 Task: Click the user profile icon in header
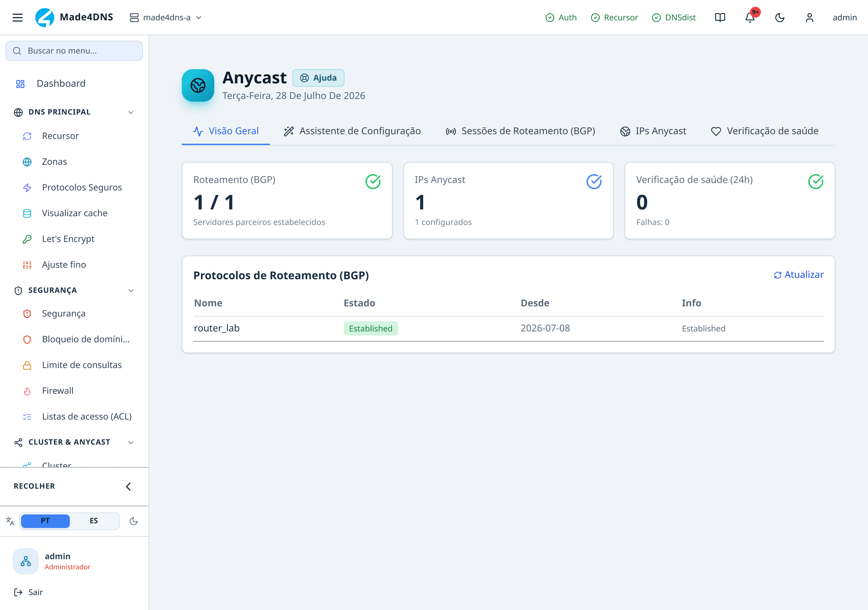pos(809,17)
